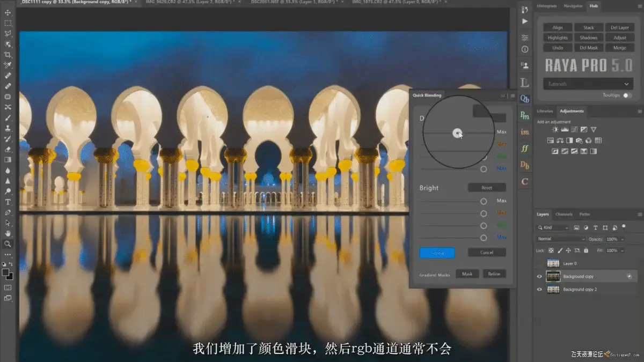The height and width of the screenshot is (362, 644).
Task: Switch to the Histogram tab
Action: pyautogui.click(x=547, y=6)
